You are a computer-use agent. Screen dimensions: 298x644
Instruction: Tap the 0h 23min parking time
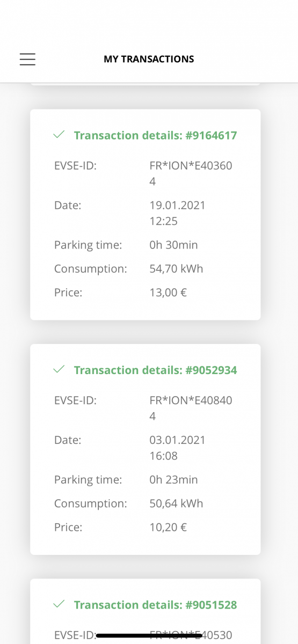[x=173, y=479]
